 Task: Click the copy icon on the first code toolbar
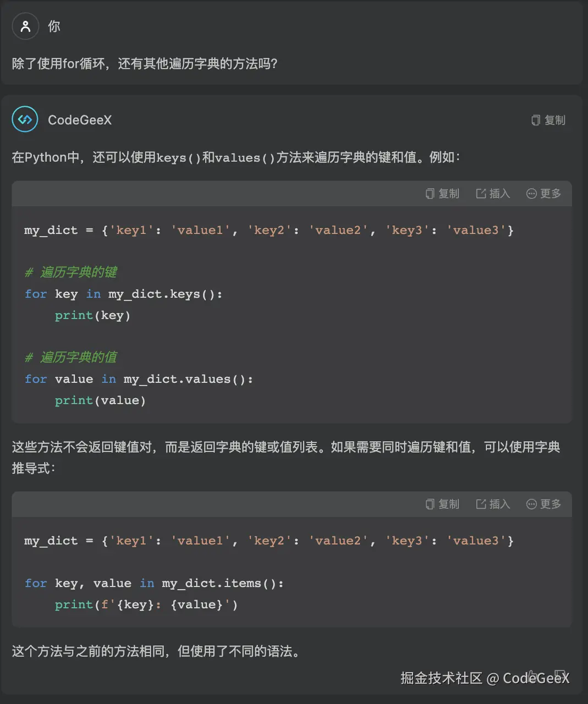pyautogui.click(x=431, y=194)
